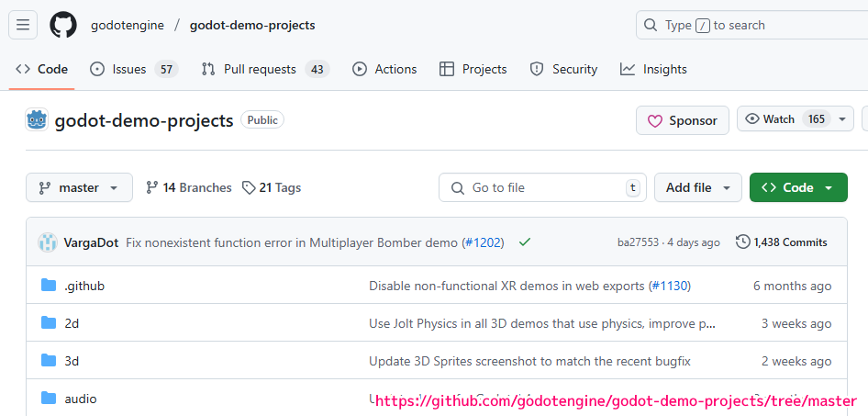Open the Projects tab
Screen dimensions: 868x416
pyautogui.click(x=473, y=69)
